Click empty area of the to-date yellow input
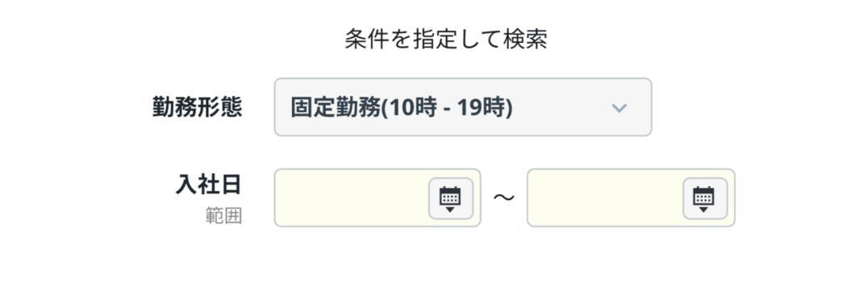Viewport: 868px width, 290px height. point(604,197)
